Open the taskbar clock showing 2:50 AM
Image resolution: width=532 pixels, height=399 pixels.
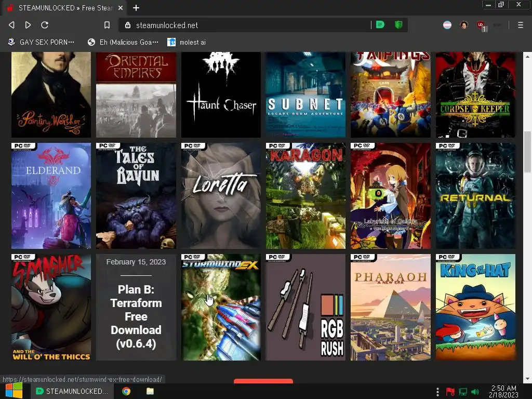503,391
